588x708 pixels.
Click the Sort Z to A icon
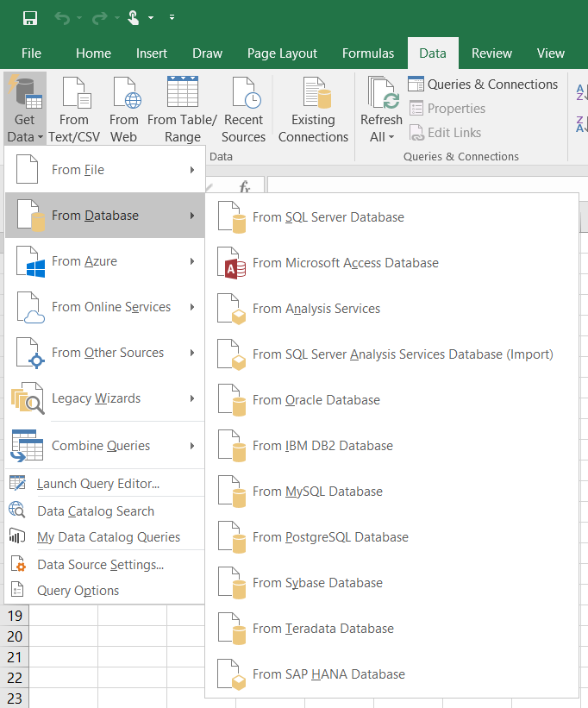tap(581, 123)
